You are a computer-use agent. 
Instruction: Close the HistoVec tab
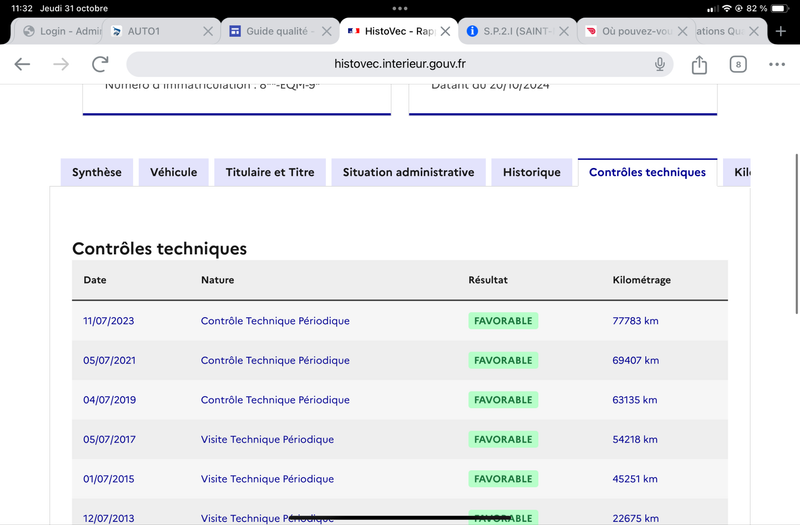point(445,31)
